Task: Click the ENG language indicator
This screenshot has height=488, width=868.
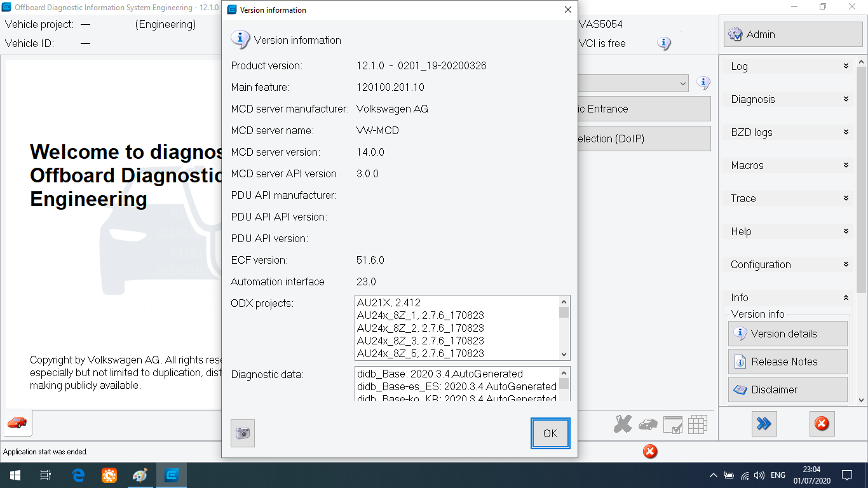Action: click(778, 475)
